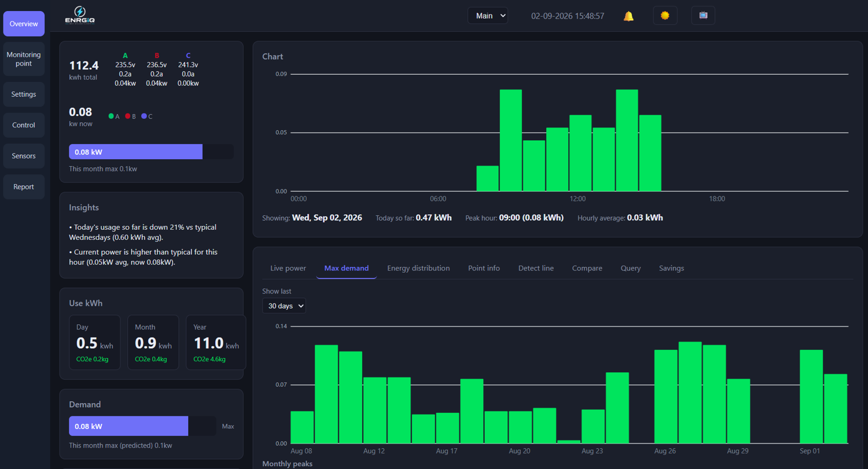Open the Show last 30 days dropdown

pos(284,306)
